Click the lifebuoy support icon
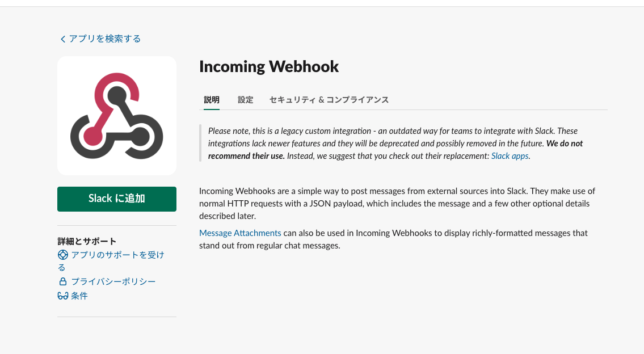The image size is (644, 354). click(x=63, y=255)
